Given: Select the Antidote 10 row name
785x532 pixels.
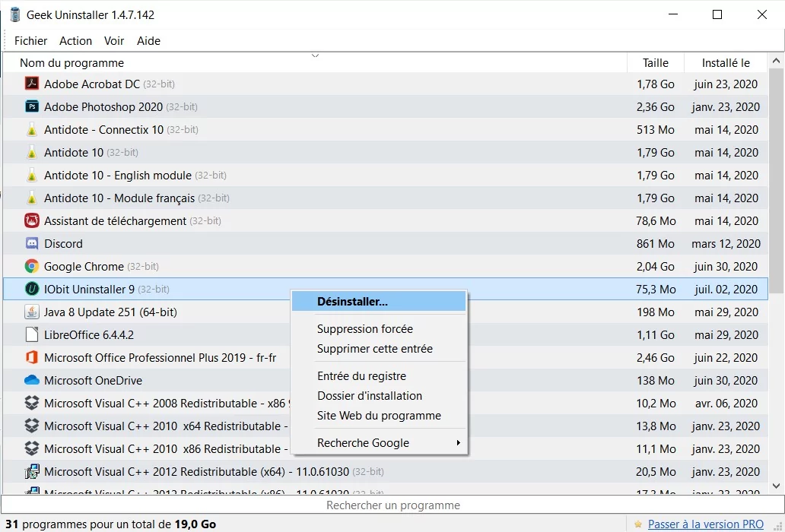Looking at the screenshot, I should 74,153.
